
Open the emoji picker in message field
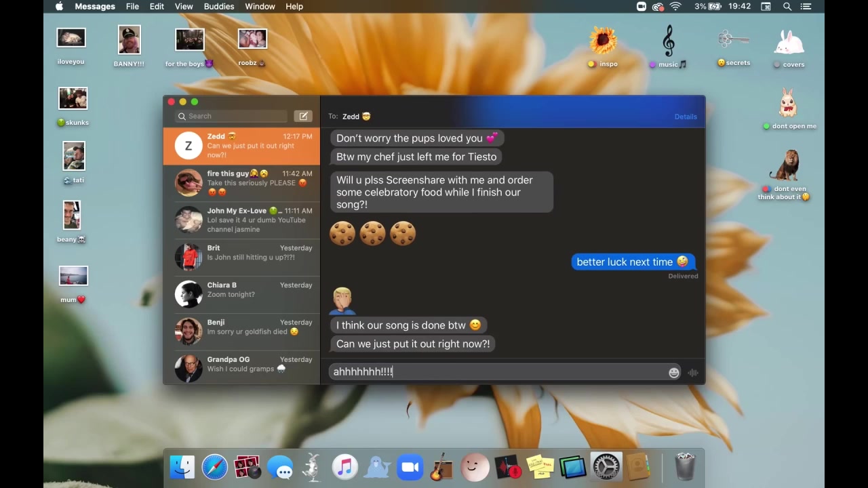673,372
